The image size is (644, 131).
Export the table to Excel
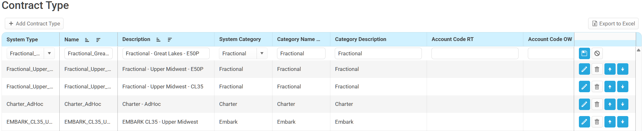(613, 24)
